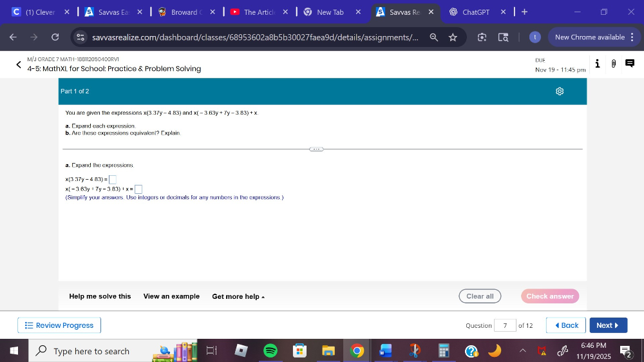Viewport: 644px width, 362px height.
Task: Bookmark this page with the star icon
Action: (453, 37)
